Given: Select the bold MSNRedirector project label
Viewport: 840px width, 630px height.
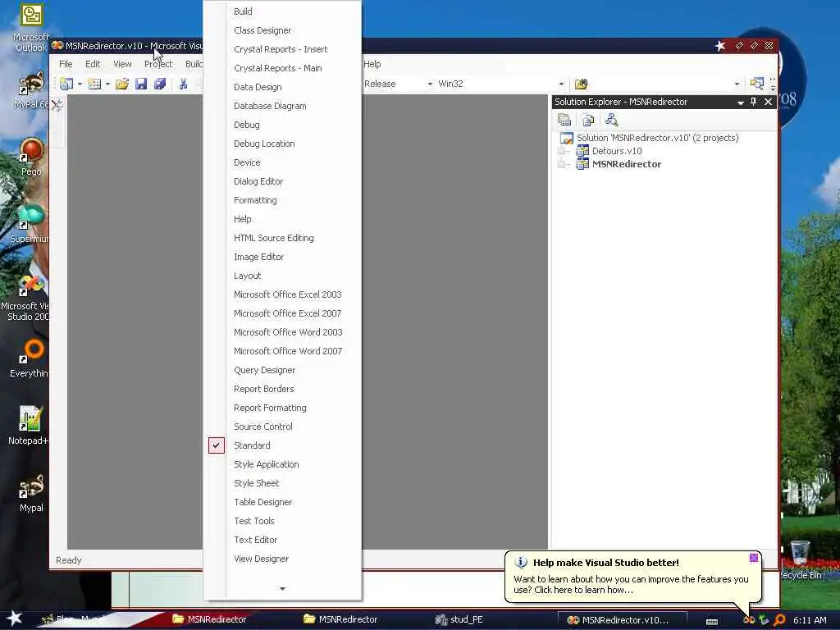Looking at the screenshot, I should (627, 164).
